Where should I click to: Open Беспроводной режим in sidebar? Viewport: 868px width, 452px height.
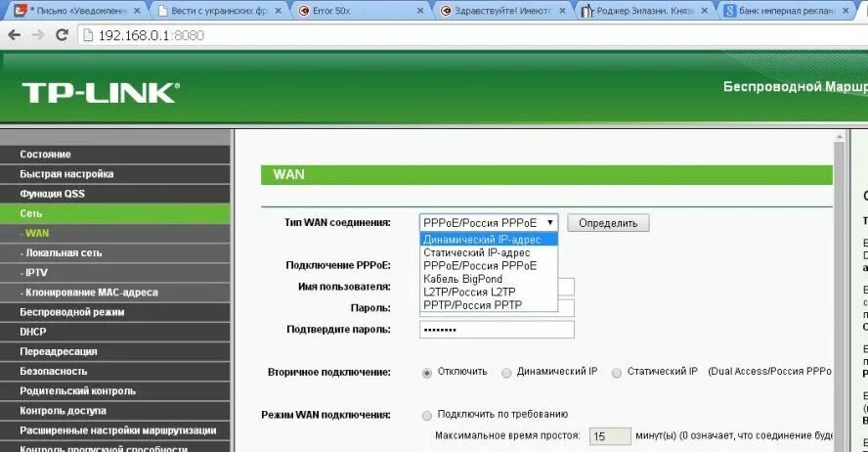[x=115, y=312]
